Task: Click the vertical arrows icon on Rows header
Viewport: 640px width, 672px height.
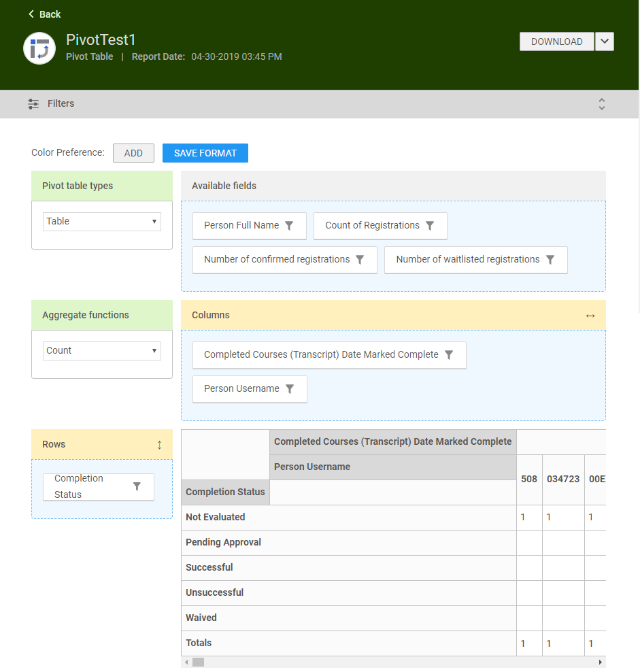Action: click(161, 443)
